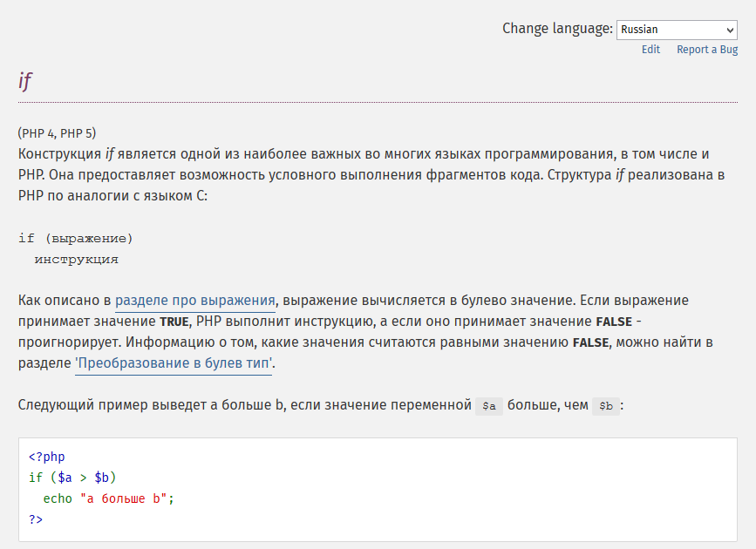
Task: Open the Change language dropdown showing Russian
Action: coord(677,30)
